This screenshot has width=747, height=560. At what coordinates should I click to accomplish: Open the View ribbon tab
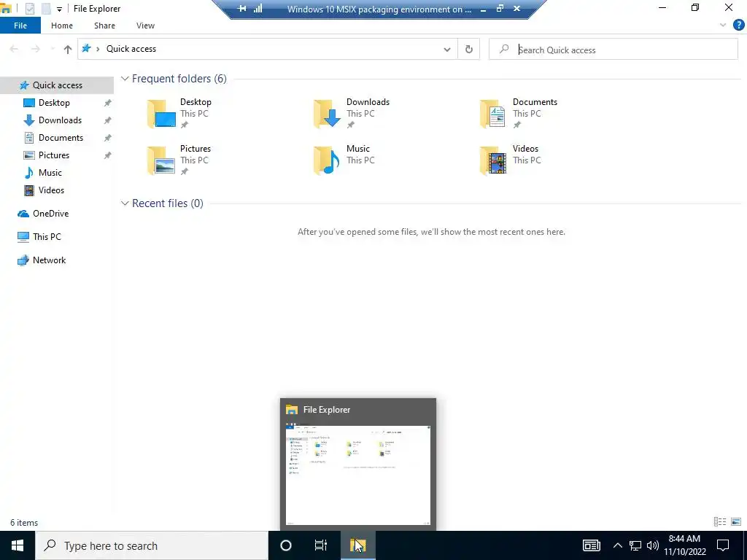point(145,26)
